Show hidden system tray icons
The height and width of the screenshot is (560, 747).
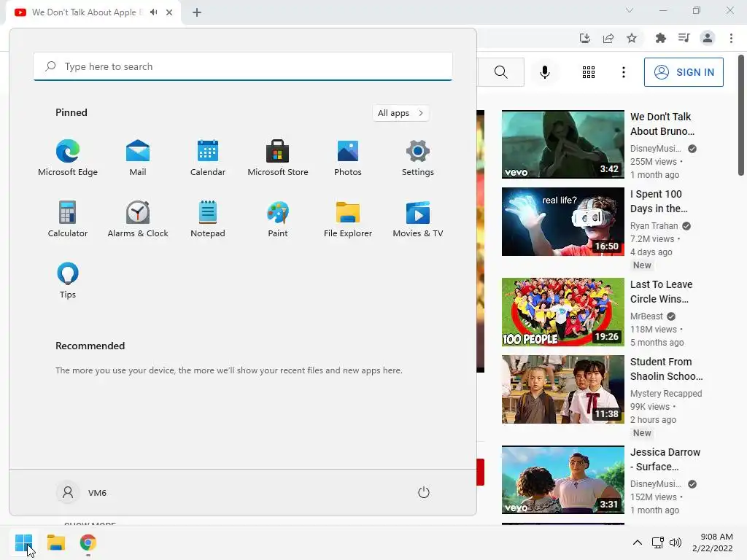(637, 542)
